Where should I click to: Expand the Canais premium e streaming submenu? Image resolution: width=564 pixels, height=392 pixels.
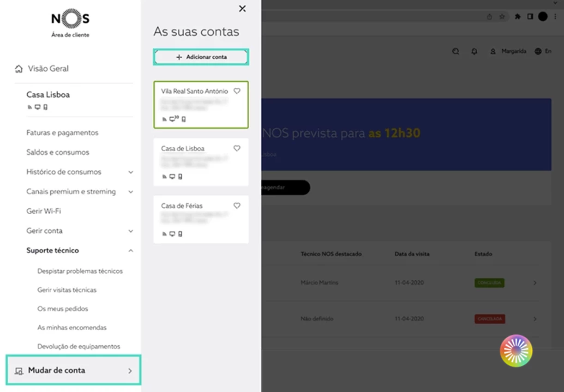pyautogui.click(x=131, y=192)
